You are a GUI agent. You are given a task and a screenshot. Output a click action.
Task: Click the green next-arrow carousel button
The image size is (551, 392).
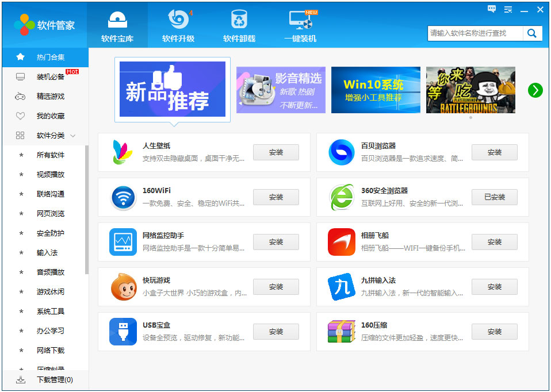(x=535, y=90)
